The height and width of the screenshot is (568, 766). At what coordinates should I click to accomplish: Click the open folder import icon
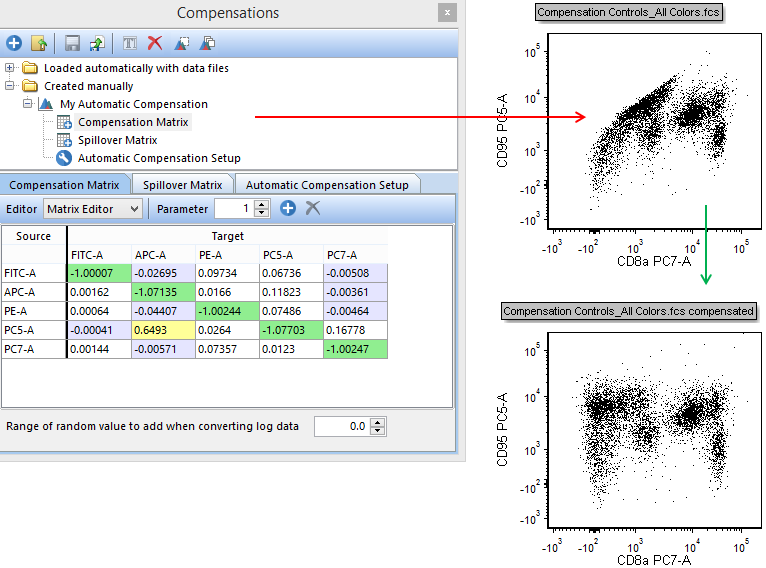click(39, 43)
